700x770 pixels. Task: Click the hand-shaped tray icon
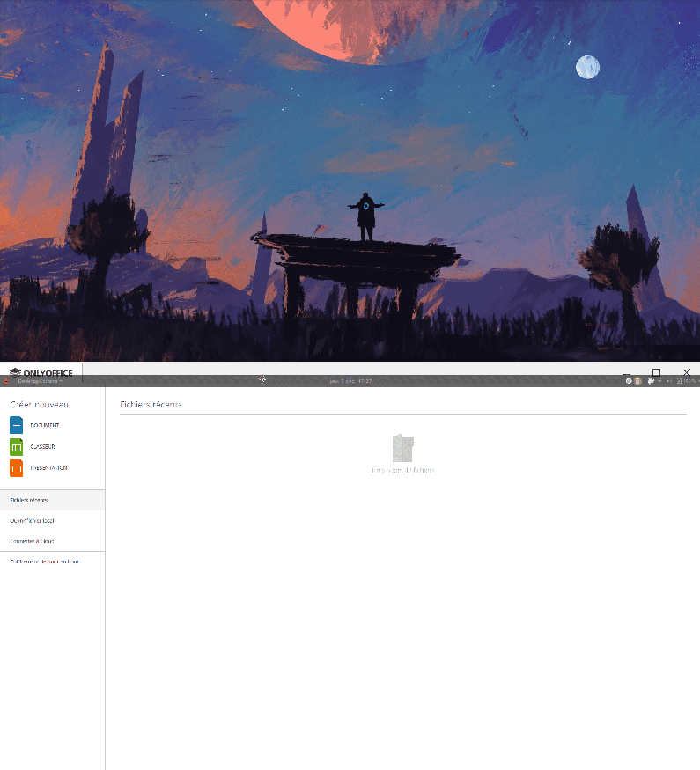click(651, 381)
